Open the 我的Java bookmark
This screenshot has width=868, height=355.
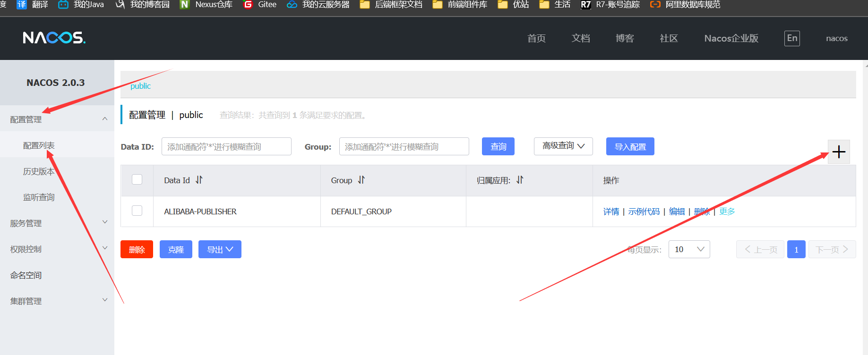(81, 5)
